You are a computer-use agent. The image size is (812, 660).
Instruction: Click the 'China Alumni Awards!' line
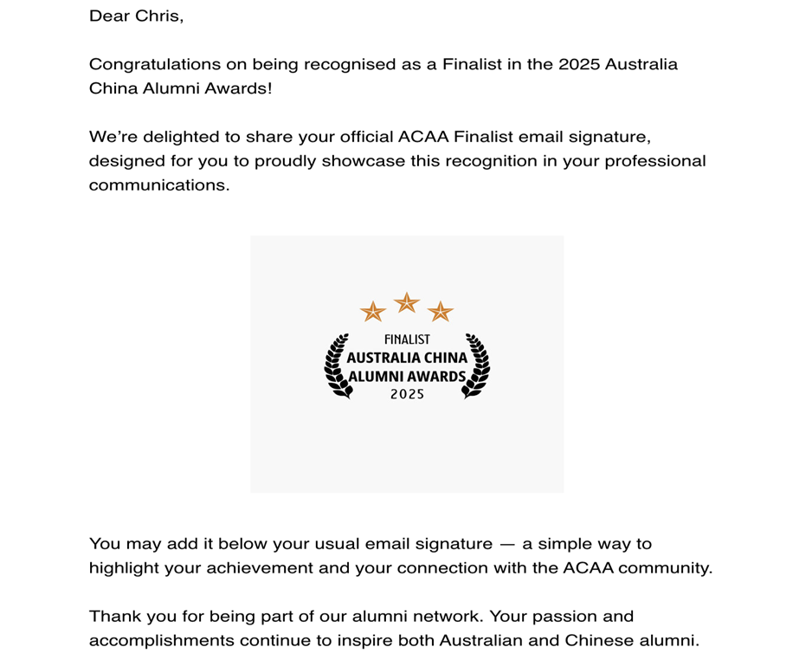tap(180, 89)
